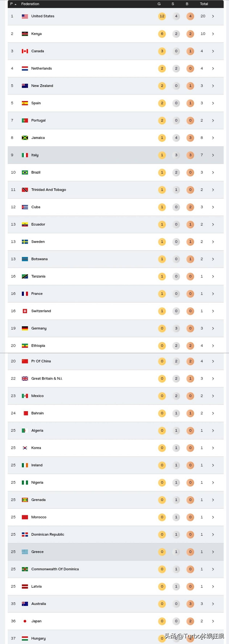Click United States gold medal count badge
Viewport: 229px width, 644px height.
pyautogui.click(x=162, y=16)
